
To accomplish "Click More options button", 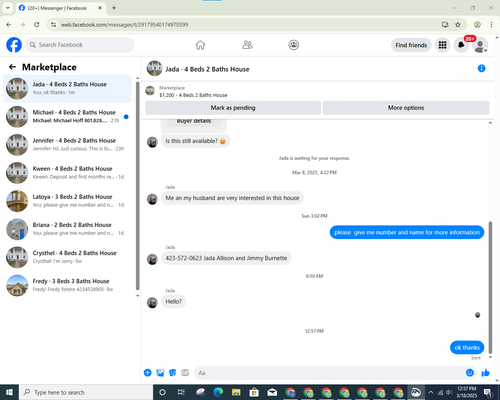I will pos(406,108).
